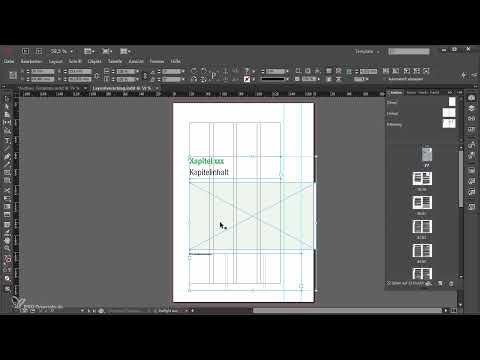
Task: Select the Direct Selection tool
Action: coord(7,107)
